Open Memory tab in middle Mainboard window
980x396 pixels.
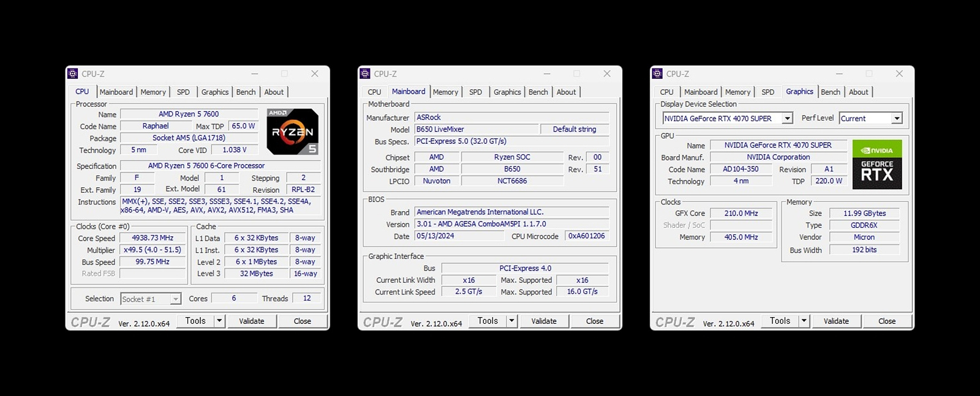pyautogui.click(x=445, y=92)
